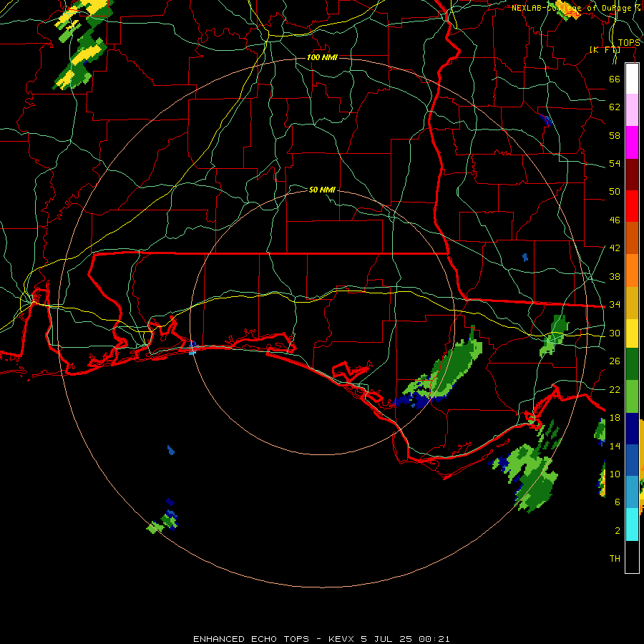This screenshot has height=644, width=644.
Task: Click the "5 JUL 25" date stamp
Action: tap(388, 639)
